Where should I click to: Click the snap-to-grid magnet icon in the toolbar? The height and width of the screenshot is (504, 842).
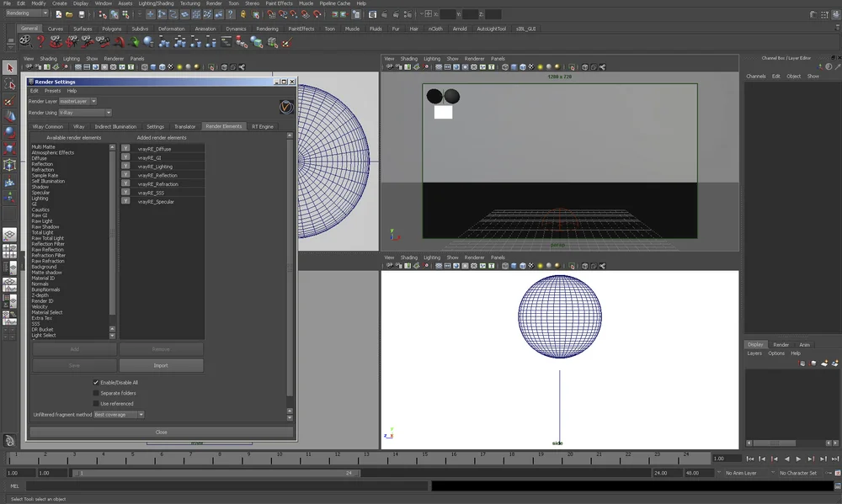coord(270,14)
